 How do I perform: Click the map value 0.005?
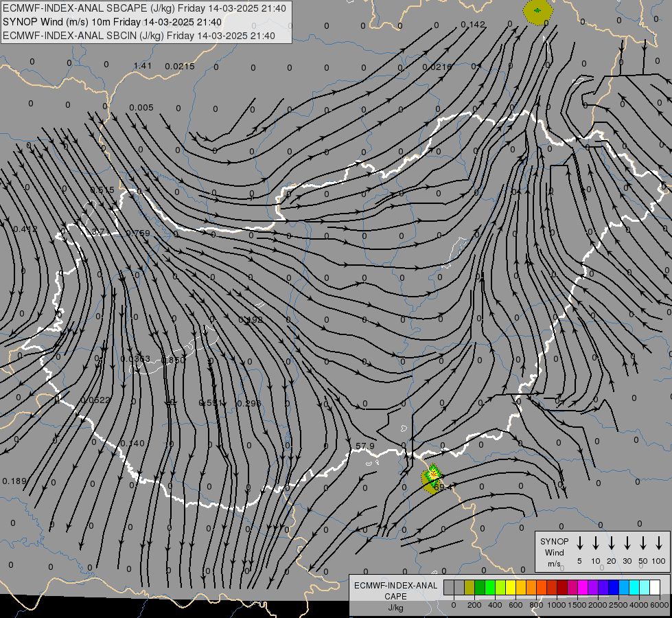tap(141, 107)
